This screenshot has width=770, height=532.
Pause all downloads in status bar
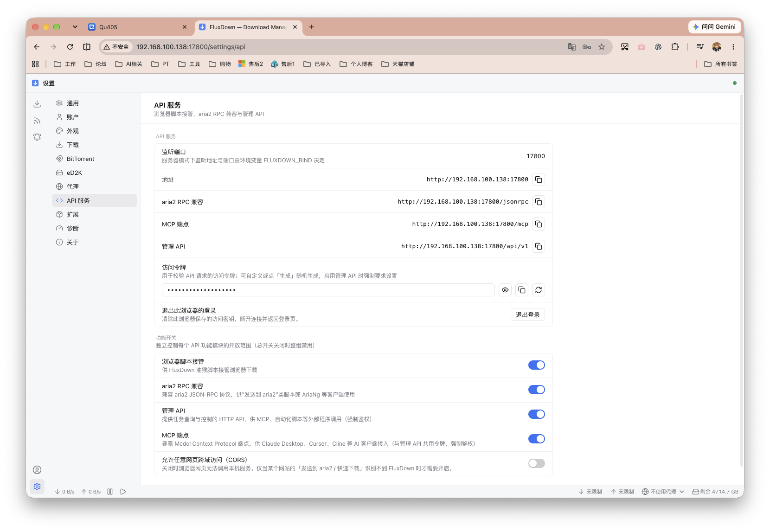click(x=110, y=492)
